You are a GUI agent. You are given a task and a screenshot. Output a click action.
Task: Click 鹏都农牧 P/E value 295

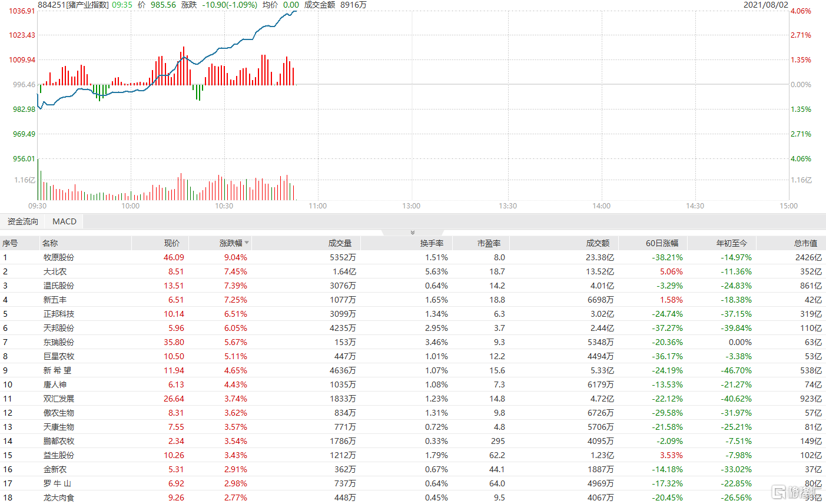tap(498, 441)
